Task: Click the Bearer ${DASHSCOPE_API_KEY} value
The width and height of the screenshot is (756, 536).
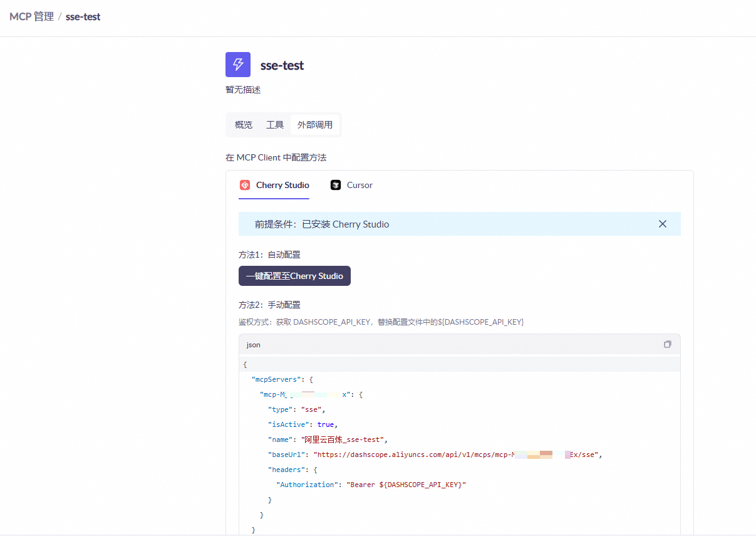Action: 406,485
